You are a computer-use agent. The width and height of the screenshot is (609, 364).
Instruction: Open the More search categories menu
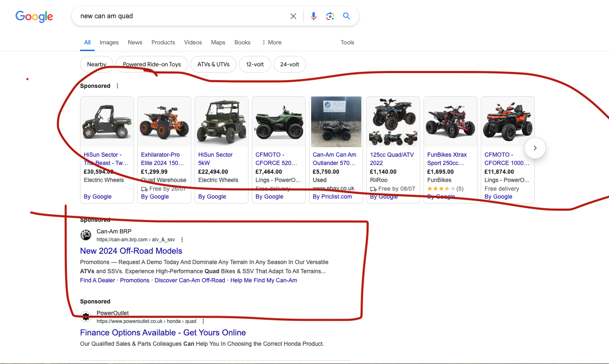tap(272, 42)
